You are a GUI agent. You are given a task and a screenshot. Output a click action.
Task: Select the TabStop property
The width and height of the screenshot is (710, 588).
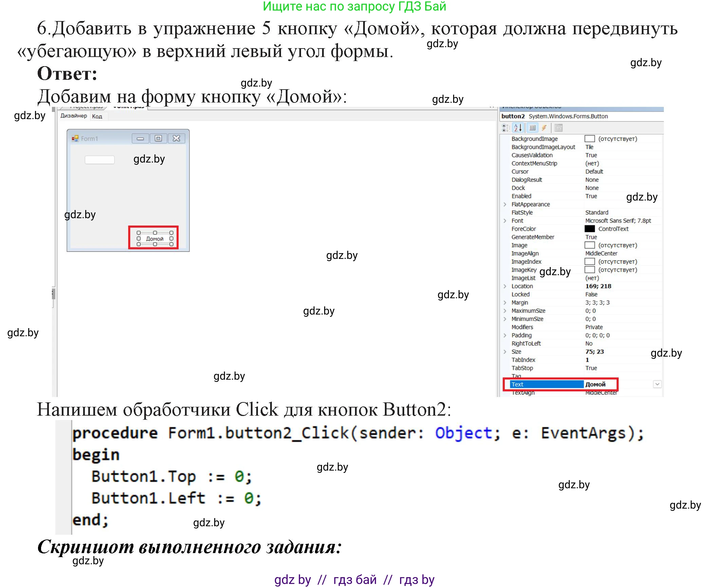(522, 368)
